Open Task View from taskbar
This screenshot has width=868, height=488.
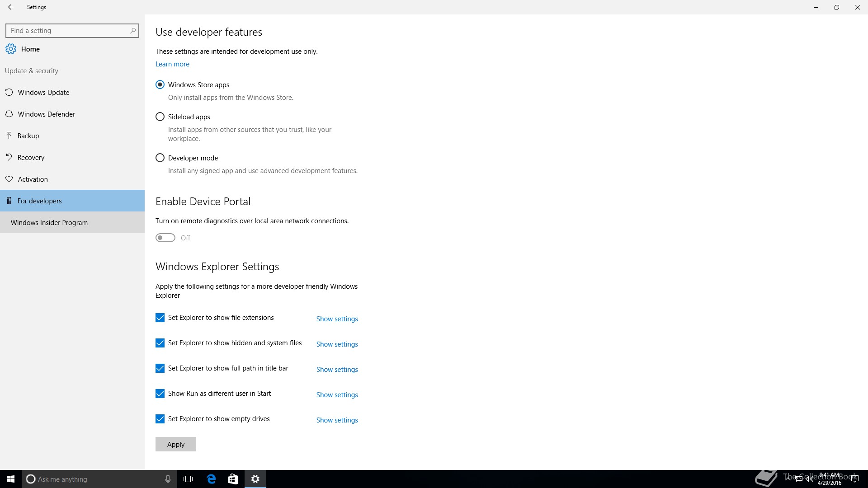click(188, 479)
